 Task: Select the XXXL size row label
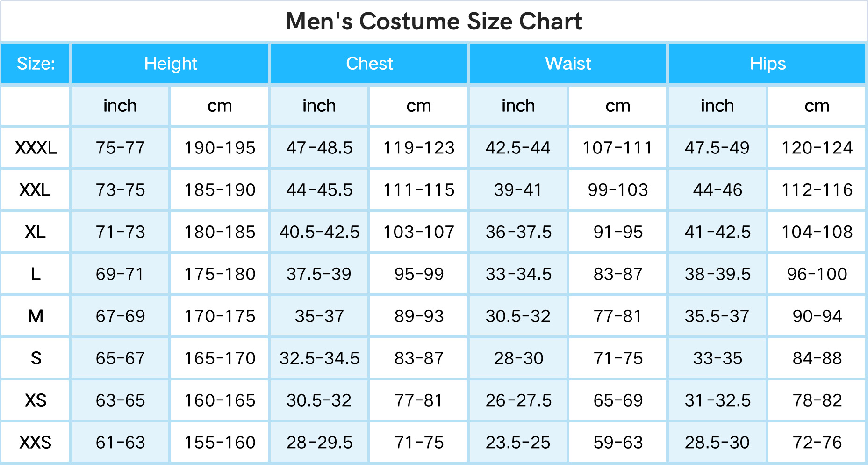tap(36, 148)
